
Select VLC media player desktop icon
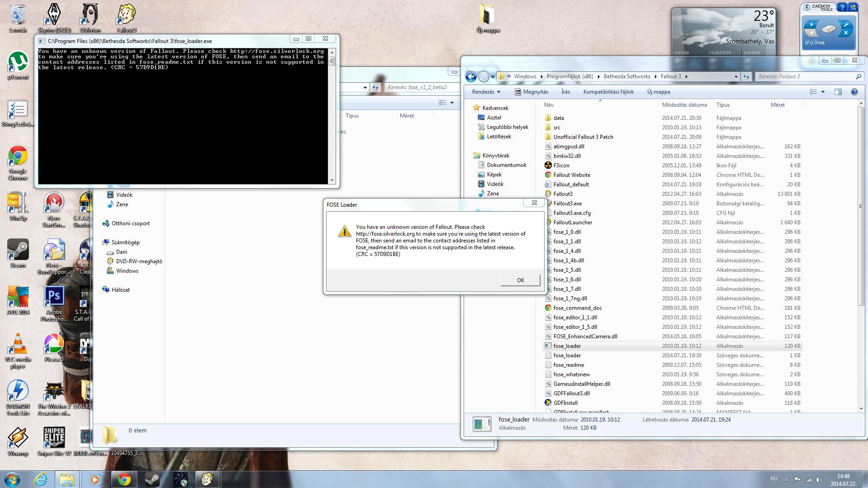coord(18,351)
